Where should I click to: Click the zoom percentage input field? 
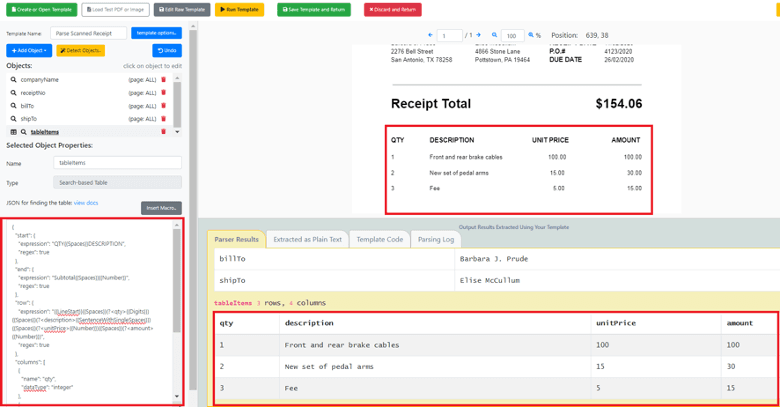512,36
